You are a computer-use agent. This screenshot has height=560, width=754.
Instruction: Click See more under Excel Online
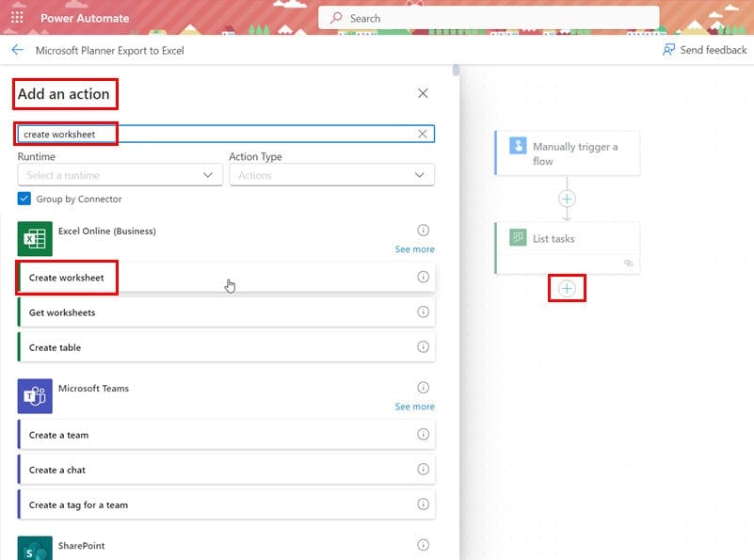[x=414, y=249]
